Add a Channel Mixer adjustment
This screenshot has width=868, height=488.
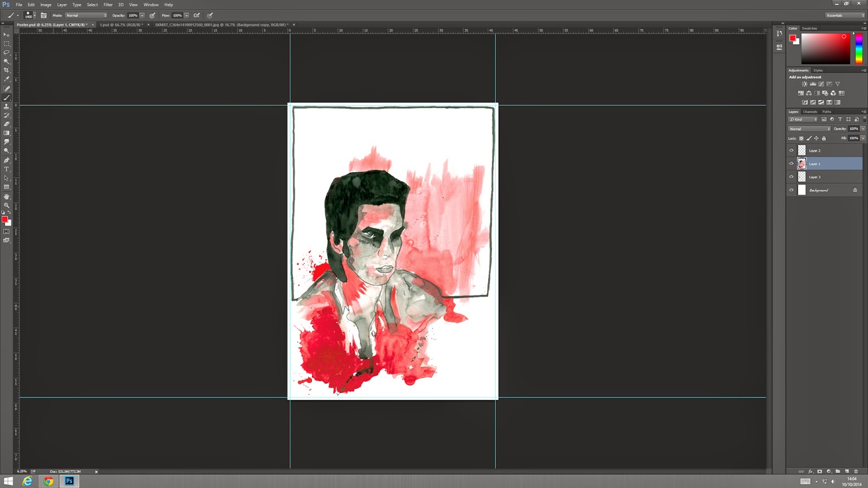(x=833, y=93)
